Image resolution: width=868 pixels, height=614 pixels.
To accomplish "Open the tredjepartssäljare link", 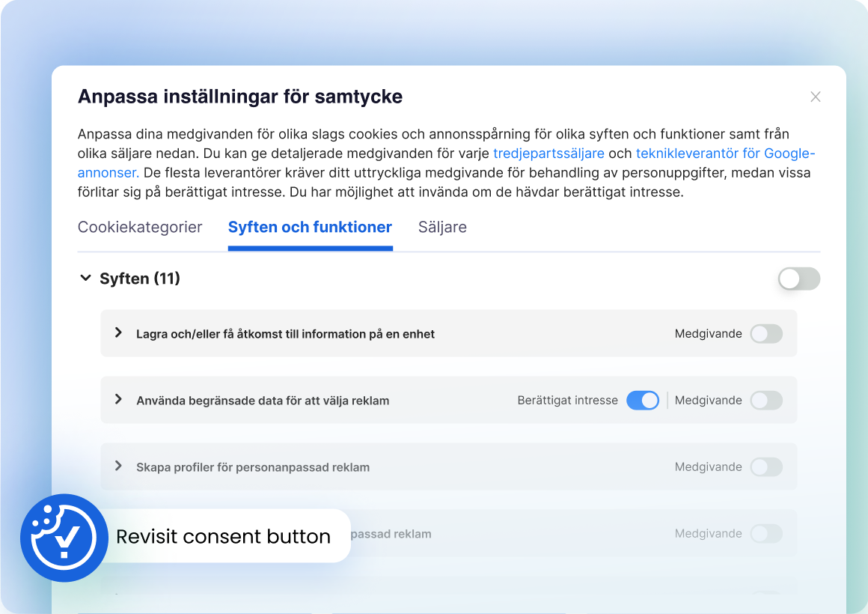I will [548, 153].
